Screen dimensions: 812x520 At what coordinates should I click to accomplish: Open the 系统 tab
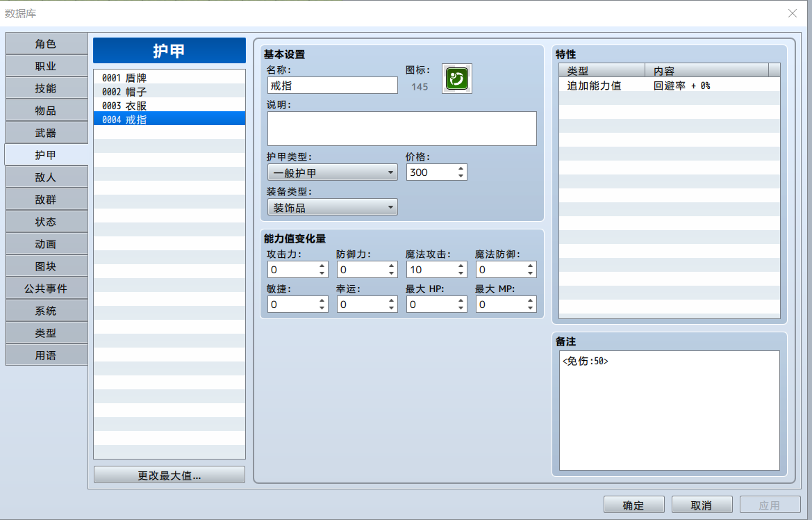(x=46, y=311)
